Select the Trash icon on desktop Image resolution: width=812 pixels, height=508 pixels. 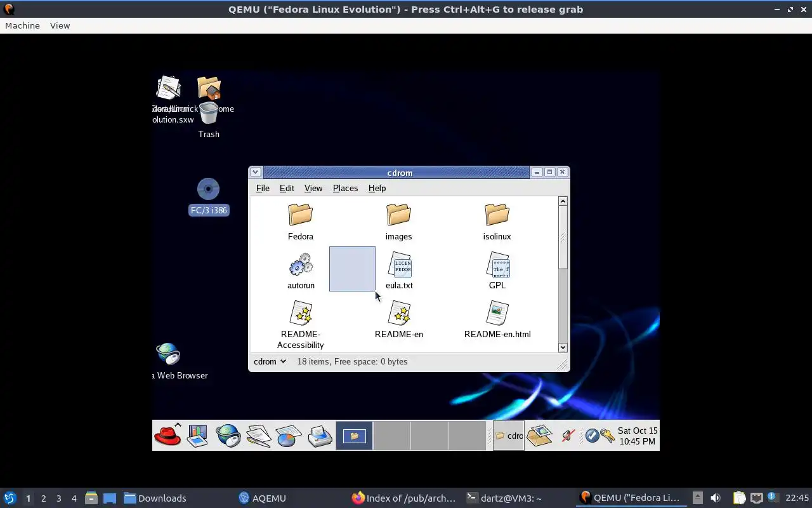(208, 121)
